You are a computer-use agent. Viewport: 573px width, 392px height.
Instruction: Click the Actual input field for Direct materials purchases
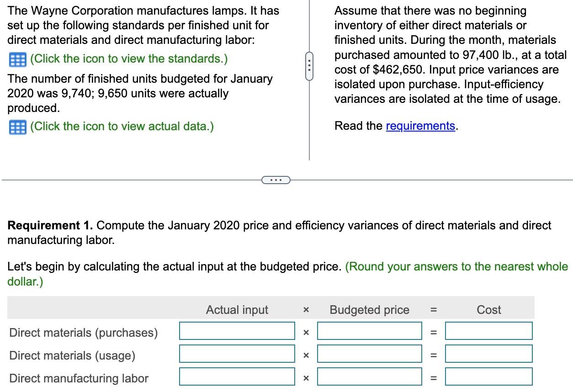(x=237, y=331)
